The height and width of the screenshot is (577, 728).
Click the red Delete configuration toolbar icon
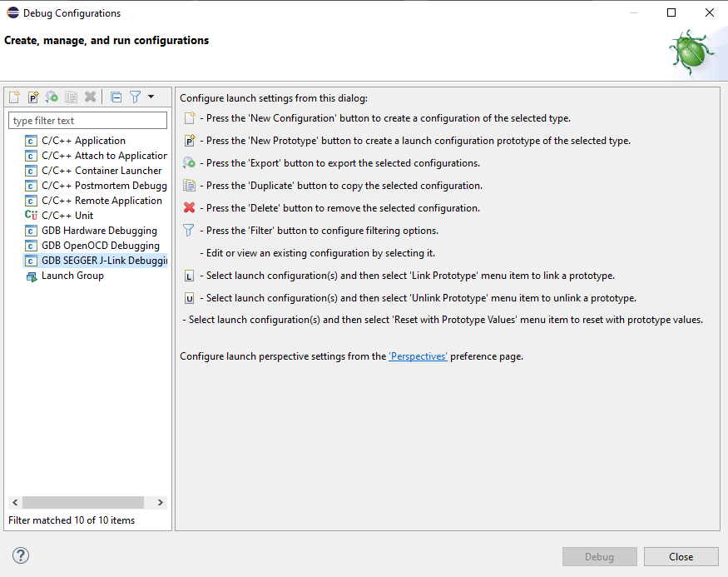point(91,97)
